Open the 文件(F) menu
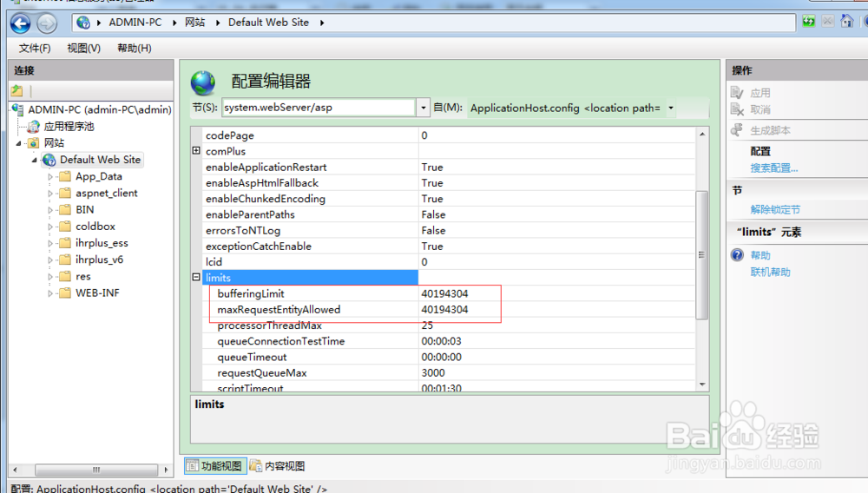The width and height of the screenshot is (868, 493). (35, 48)
